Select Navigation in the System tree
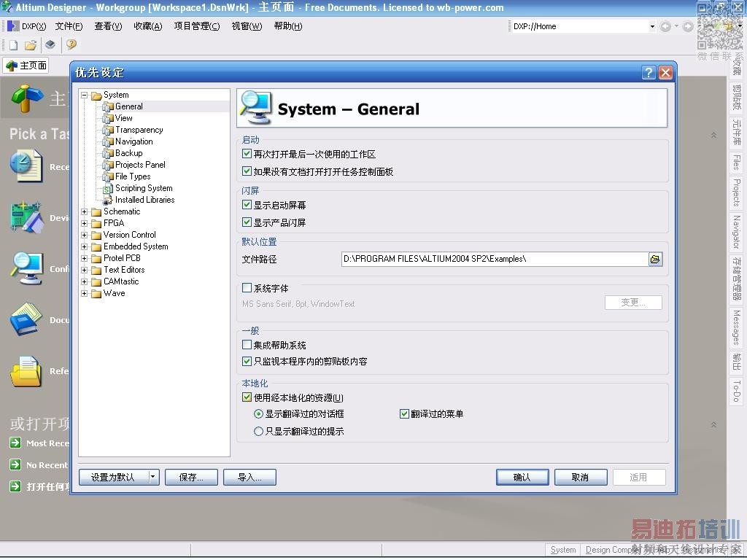The image size is (747, 560). 134,141
